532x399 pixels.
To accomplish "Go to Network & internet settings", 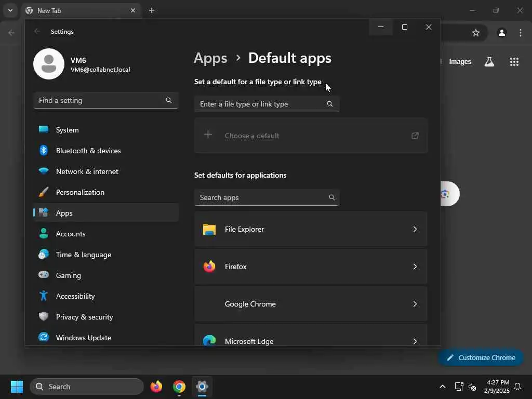I will point(106,171).
